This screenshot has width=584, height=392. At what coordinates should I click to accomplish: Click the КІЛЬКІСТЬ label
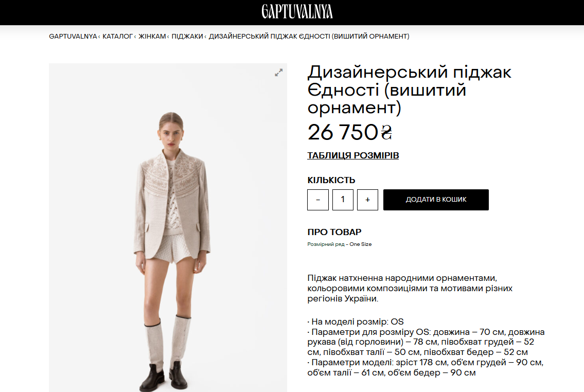coord(331,180)
